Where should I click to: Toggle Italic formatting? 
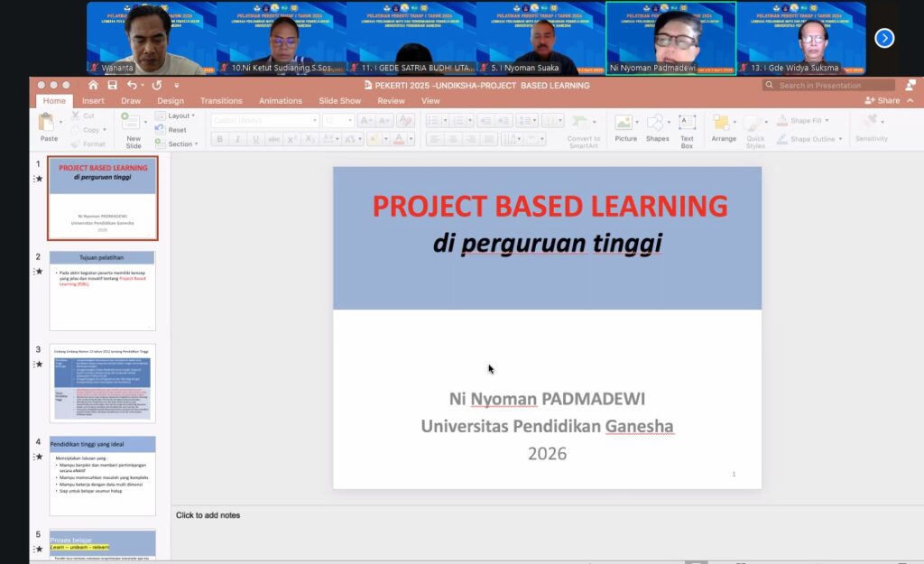tap(236, 139)
